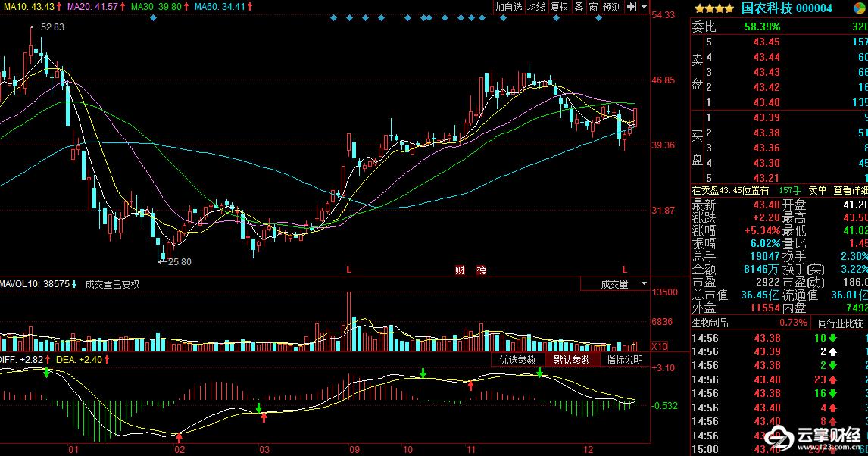Click the four-star rating icon
868x456 pixels.
[x=714, y=8]
